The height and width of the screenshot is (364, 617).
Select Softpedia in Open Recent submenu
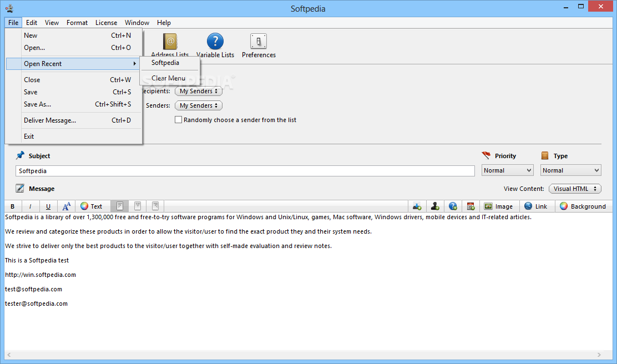click(170, 63)
